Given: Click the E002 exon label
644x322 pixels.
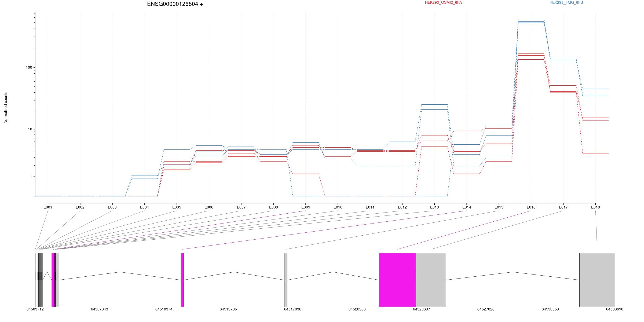Looking at the screenshot, I should tap(80, 207).
